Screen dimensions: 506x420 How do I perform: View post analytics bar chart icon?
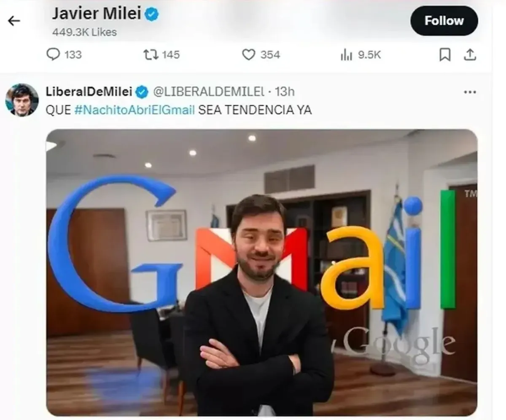(346, 55)
